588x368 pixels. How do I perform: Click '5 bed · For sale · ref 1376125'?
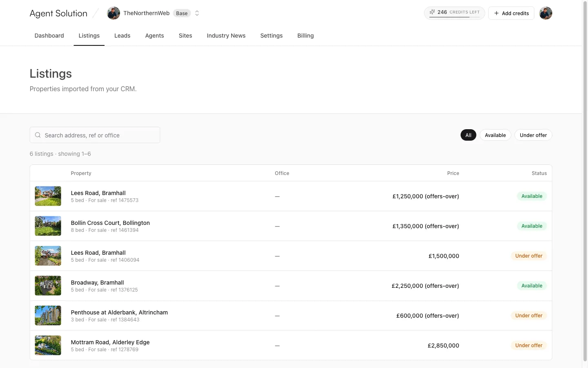pos(104,290)
